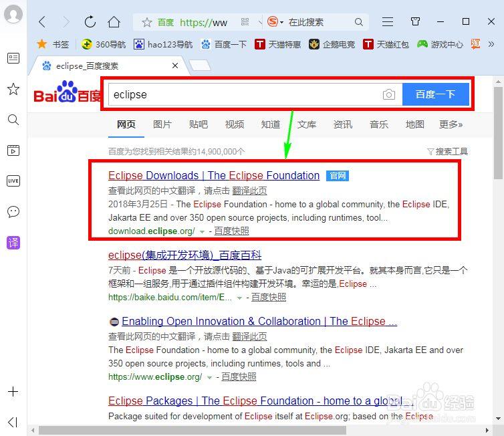Select the 资讯 tab

tap(343, 124)
